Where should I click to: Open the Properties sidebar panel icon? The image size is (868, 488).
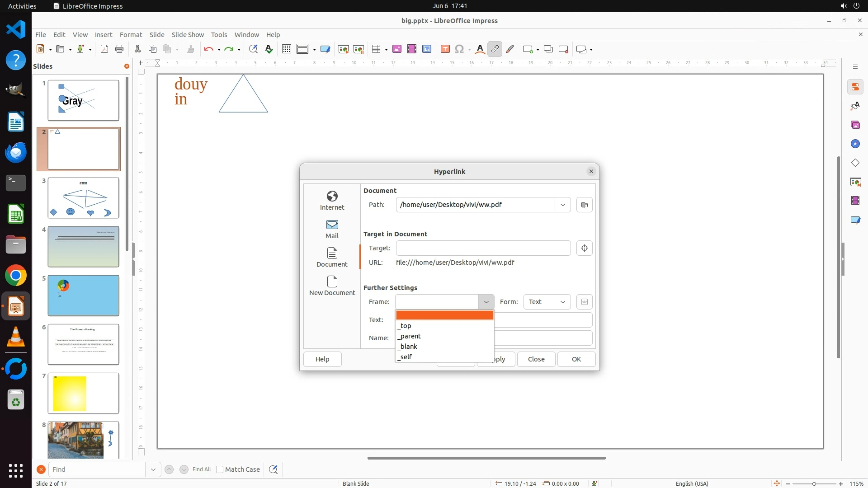[x=855, y=87]
